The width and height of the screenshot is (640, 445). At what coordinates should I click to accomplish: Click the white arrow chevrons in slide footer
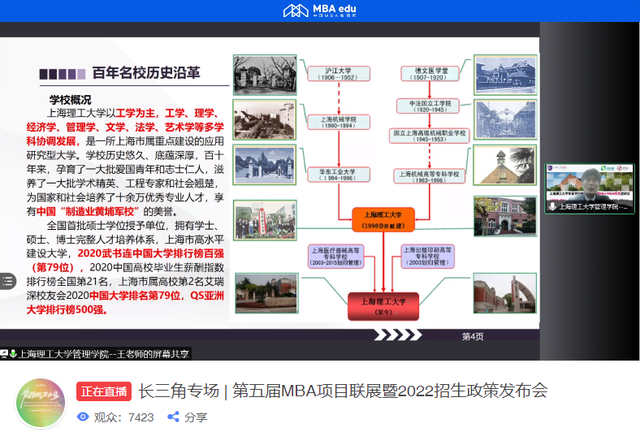[x=398, y=335]
